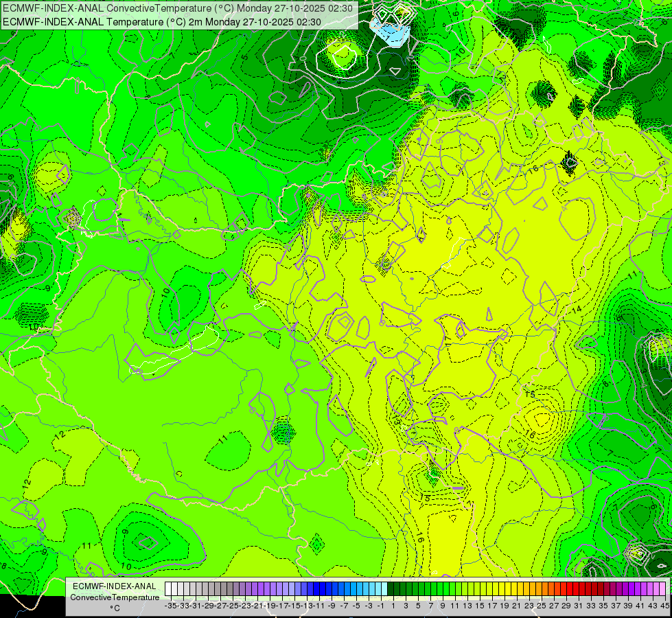Click the -19 legend value
This screenshot has width=672, height=618.
pos(270,606)
